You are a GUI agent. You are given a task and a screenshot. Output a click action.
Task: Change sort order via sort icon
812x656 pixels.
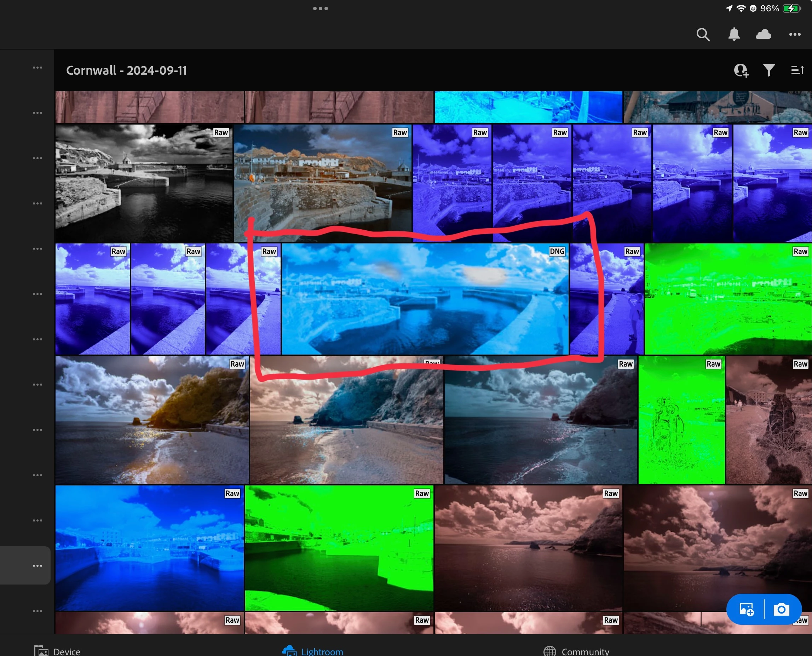797,70
